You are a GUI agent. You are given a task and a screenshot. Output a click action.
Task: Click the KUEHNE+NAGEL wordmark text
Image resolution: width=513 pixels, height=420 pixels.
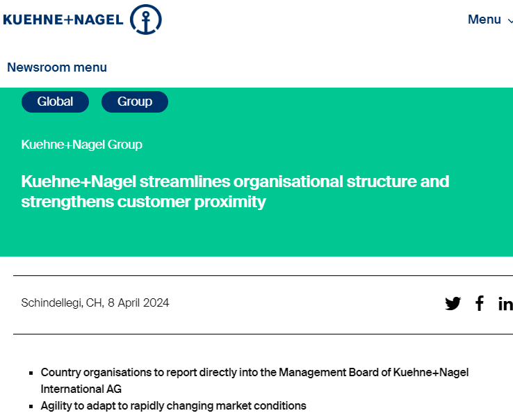(x=63, y=19)
